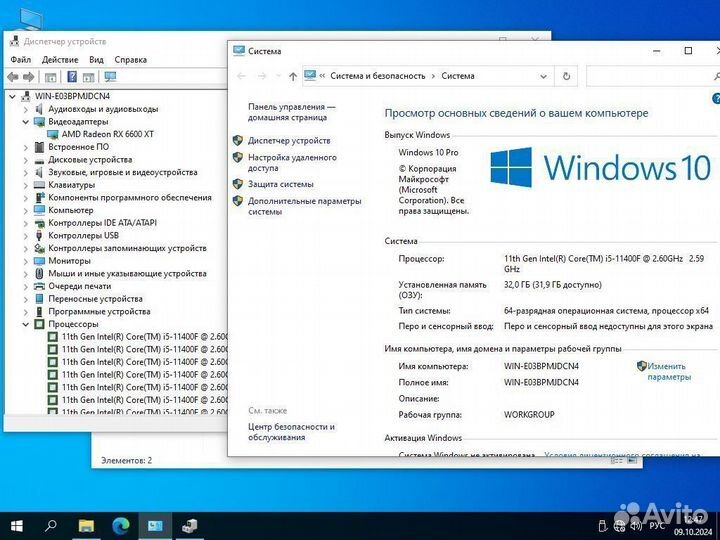The height and width of the screenshot is (540, 720).
Task: Click the Контроллеры IDE ATA/ATAPI icon
Action: 39,223
